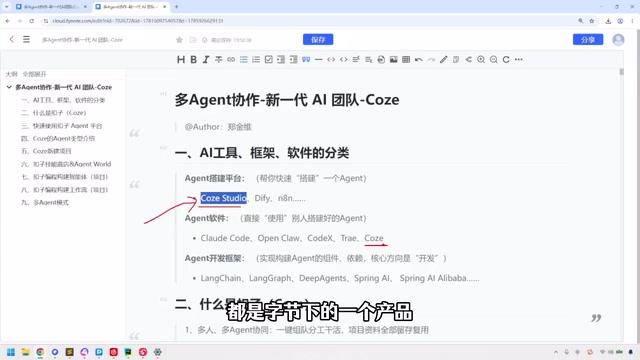Show hidden system tray icons
The height and width of the screenshot is (360, 640).
point(556,352)
